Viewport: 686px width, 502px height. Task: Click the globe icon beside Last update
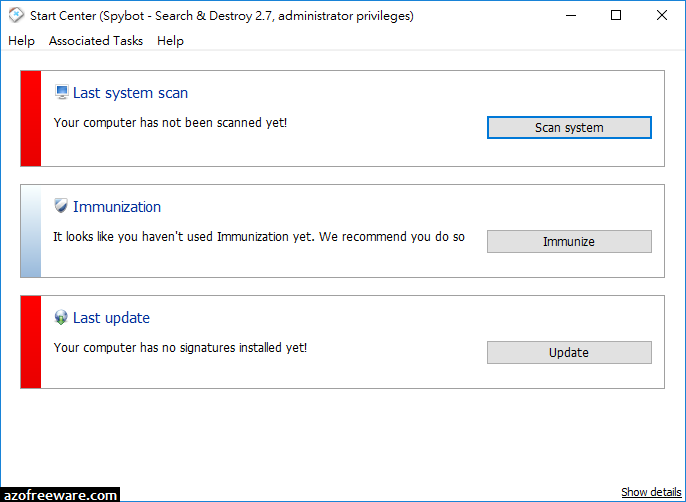pos(61,317)
